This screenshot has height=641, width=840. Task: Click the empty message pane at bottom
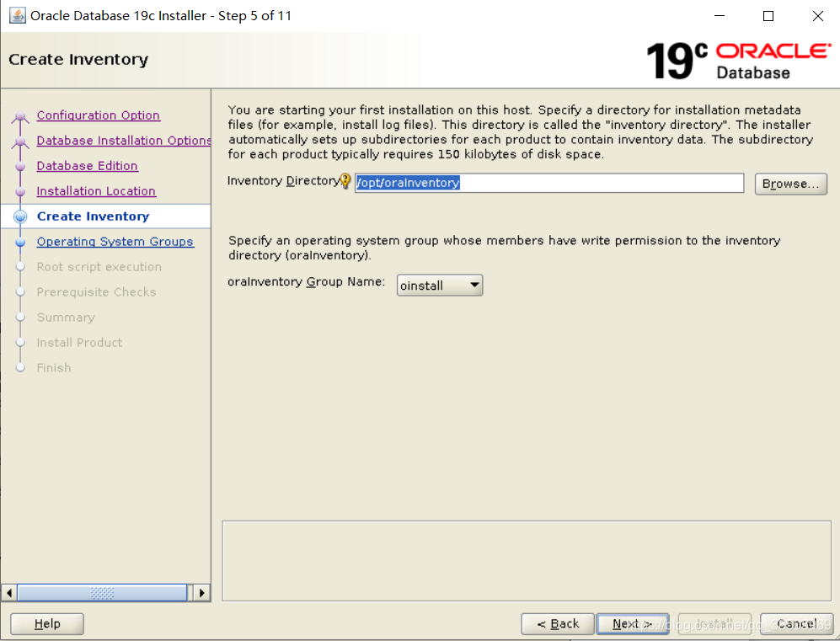[x=527, y=561]
